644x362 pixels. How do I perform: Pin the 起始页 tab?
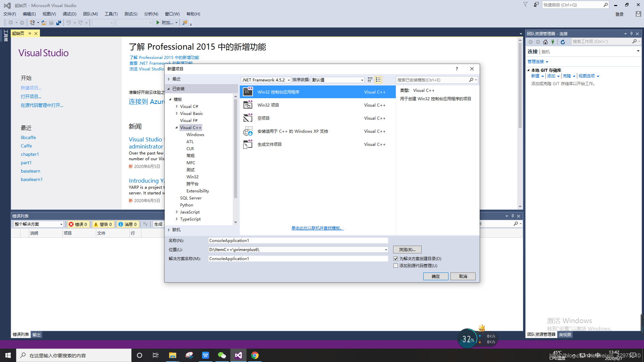coord(30,33)
